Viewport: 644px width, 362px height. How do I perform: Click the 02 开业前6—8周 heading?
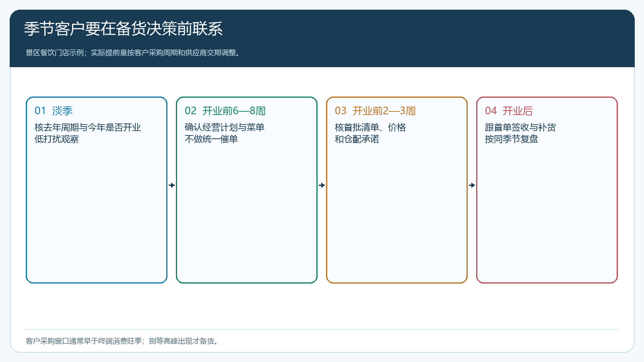point(225,111)
